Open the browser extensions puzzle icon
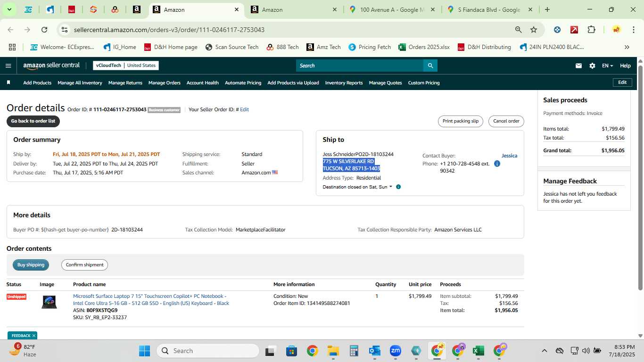The height and width of the screenshot is (362, 644). pyautogui.click(x=591, y=30)
